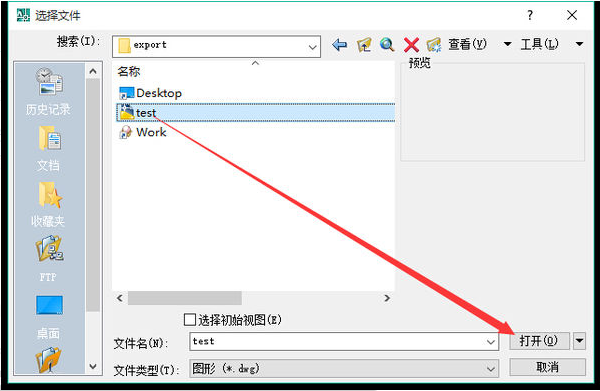Open the 文档 documents location
Image resolution: width=600 pixels, height=391 pixels.
[x=49, y=148]
